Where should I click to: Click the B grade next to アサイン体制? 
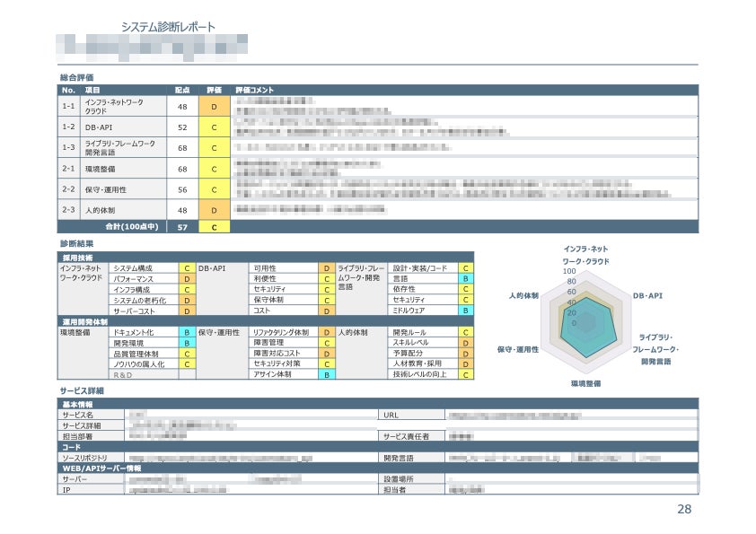327,374
